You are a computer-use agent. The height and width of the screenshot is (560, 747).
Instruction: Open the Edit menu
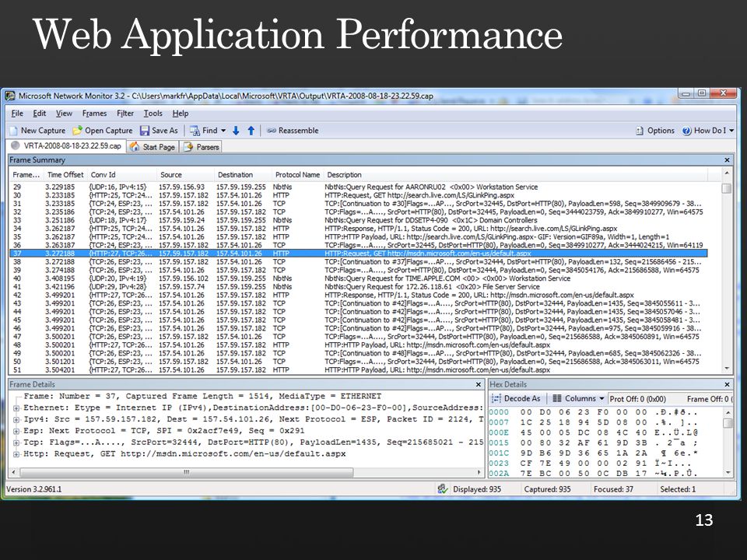coord(39,114)
